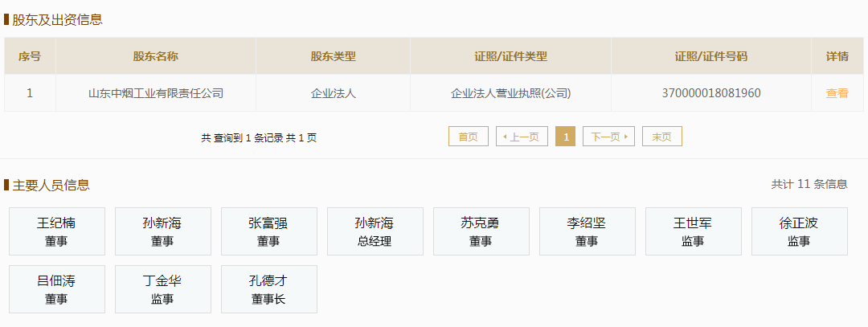Jump to 末页 last page

(661, 137)
